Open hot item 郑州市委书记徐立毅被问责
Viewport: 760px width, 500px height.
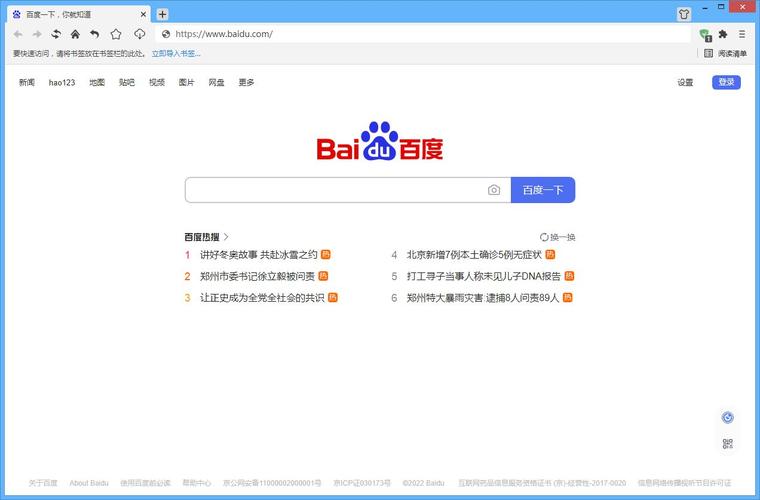coord(257,276)
